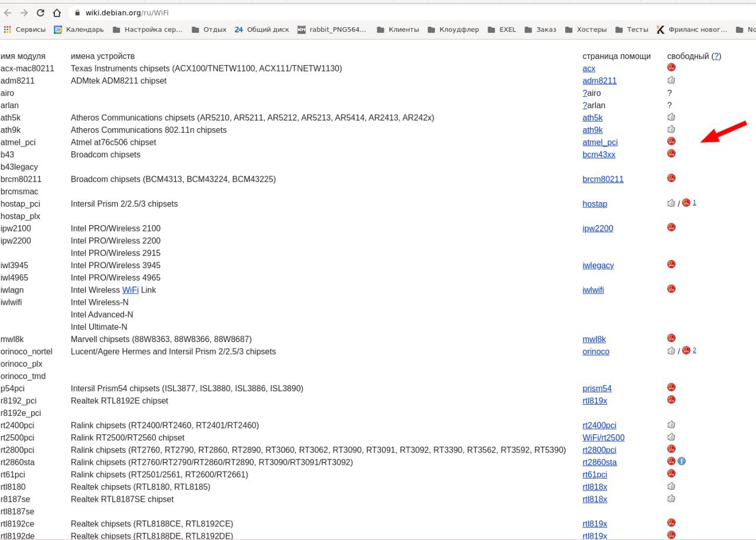Image resolution: width=756 pixels, height=540 pixels.
Task: Open the rt61pci help link
Action: point(595,475)
